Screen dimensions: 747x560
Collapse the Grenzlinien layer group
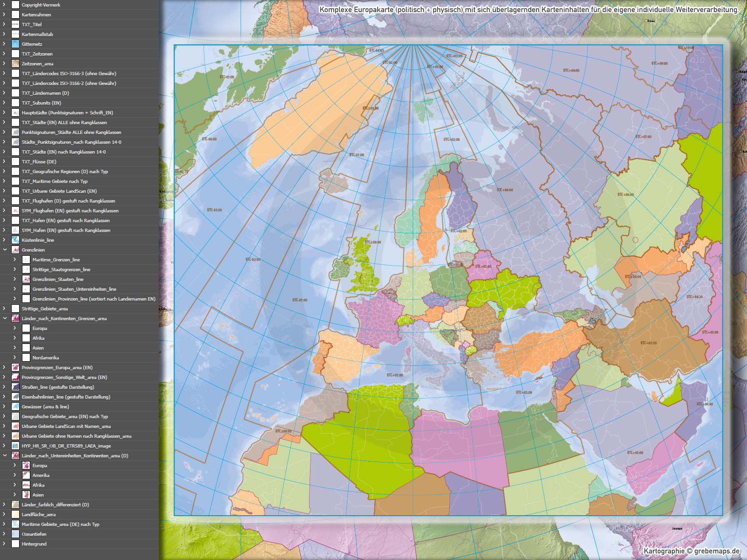[x=5, y=250]
